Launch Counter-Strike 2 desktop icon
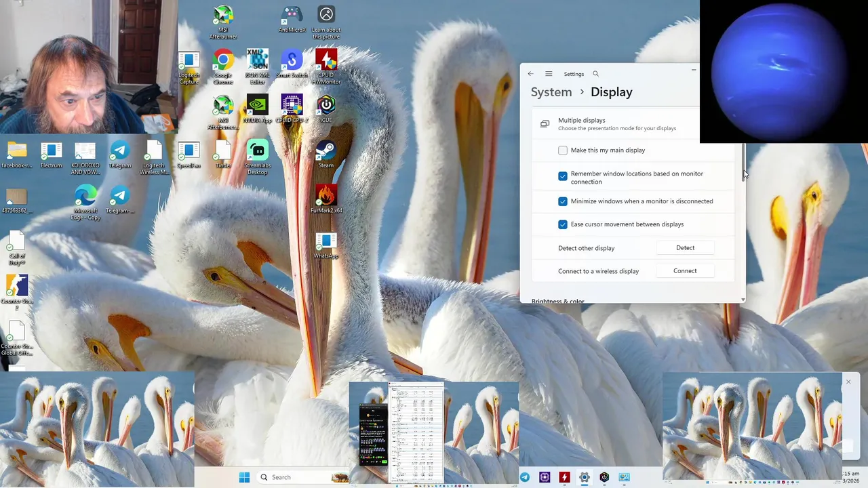Viewport: 868px width, 488px height. [17, 292]
